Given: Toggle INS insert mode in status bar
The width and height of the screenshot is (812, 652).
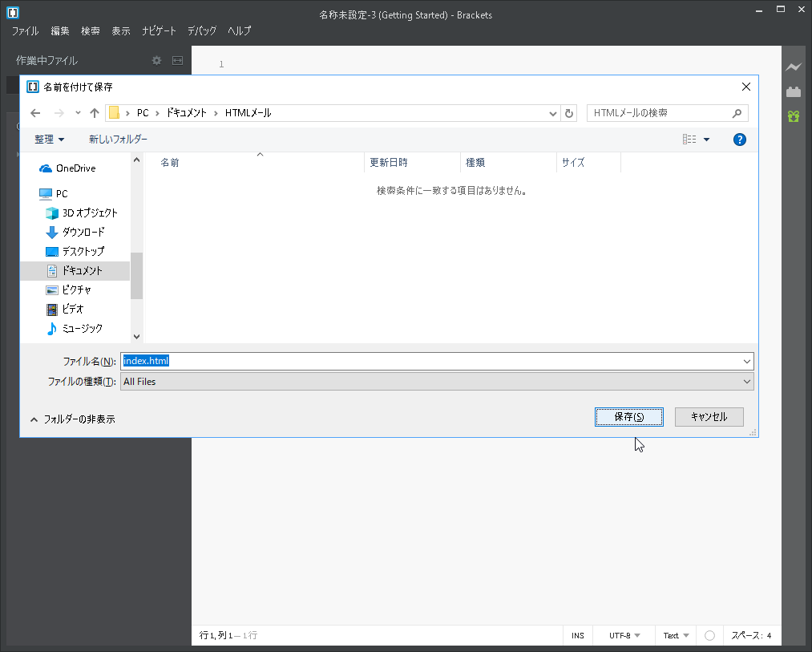Looking at the screenshot, I should pyautogui.click(x=578, y=635).
